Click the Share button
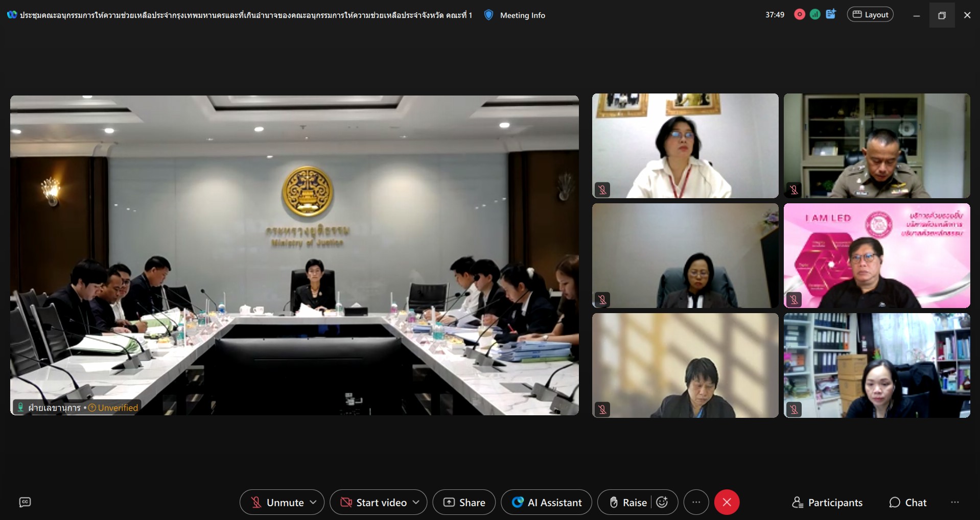The height and width of the screenshot is (520, 980). tap(464, 502)
